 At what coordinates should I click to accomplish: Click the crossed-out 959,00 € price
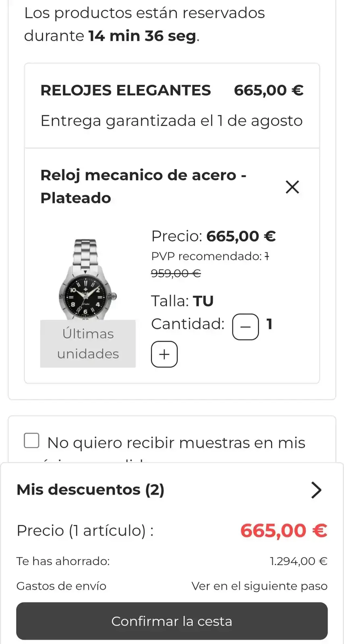click(176, 273)
